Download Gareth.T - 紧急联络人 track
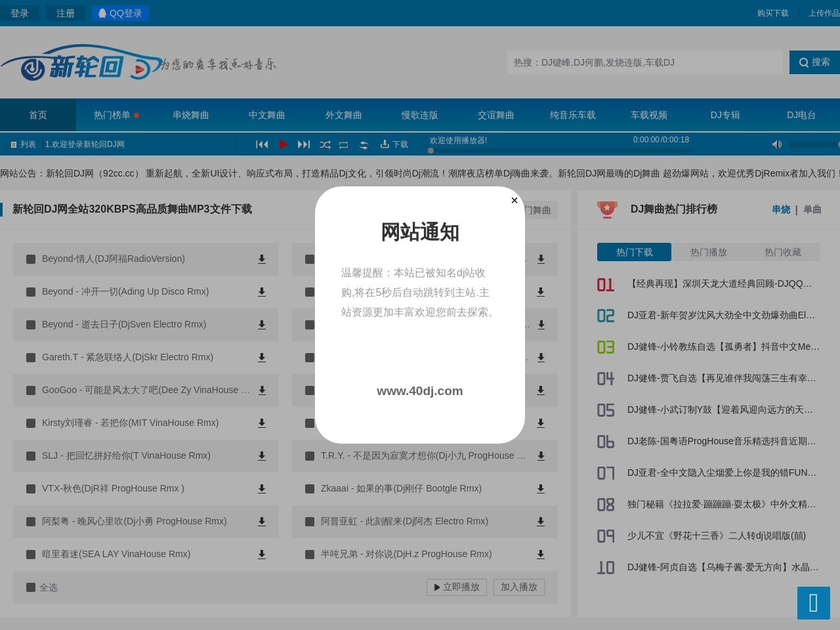 262,358
